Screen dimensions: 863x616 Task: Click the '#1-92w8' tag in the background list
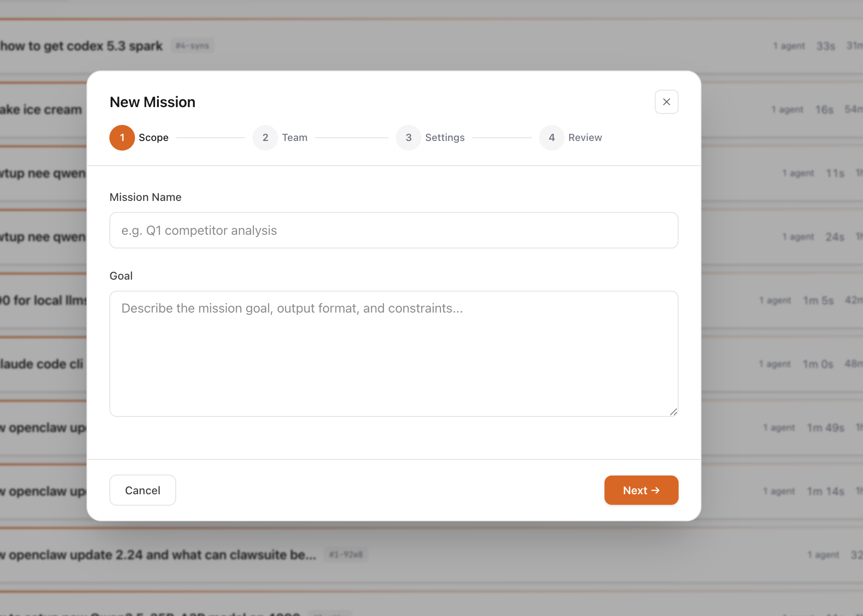[346, 555]
